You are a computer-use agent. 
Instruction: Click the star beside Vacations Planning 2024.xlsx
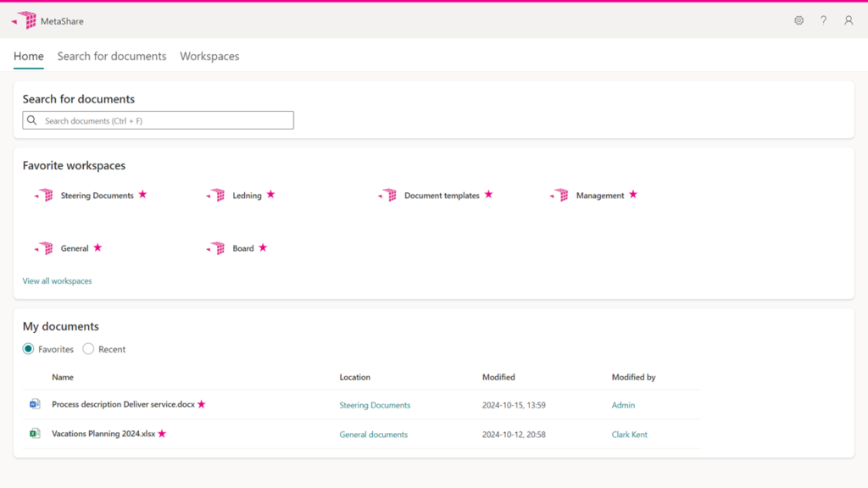pyautogui.click(x=162, y=434)
